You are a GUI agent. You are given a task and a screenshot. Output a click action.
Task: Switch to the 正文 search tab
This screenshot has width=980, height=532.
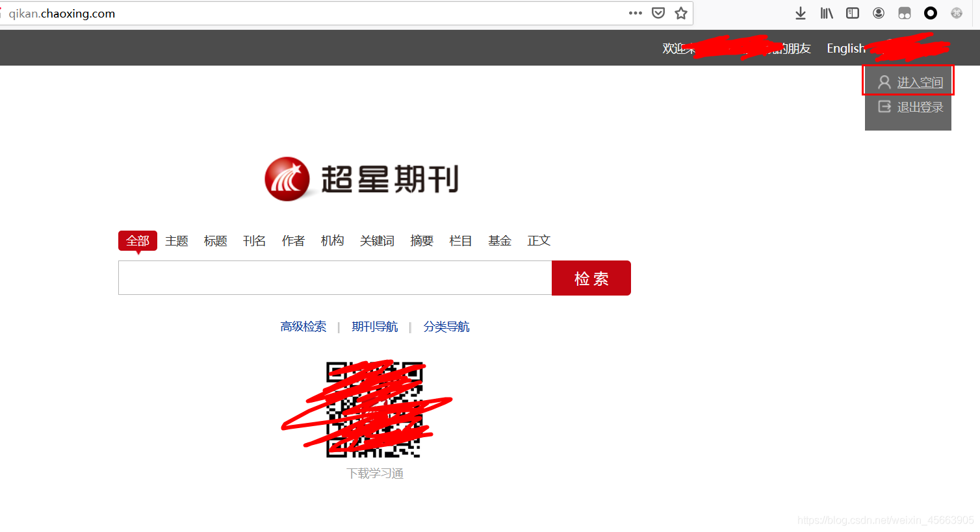(539, 241)
